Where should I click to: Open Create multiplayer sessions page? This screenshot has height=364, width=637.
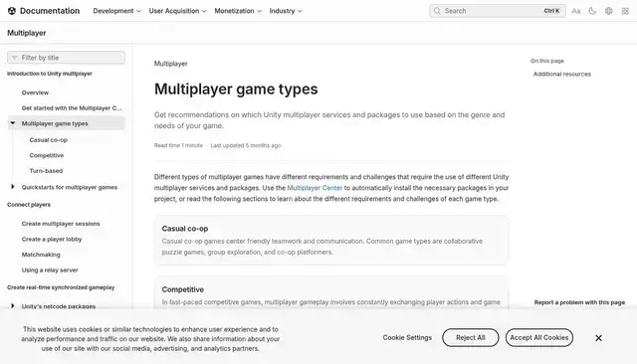click(61, 224)
